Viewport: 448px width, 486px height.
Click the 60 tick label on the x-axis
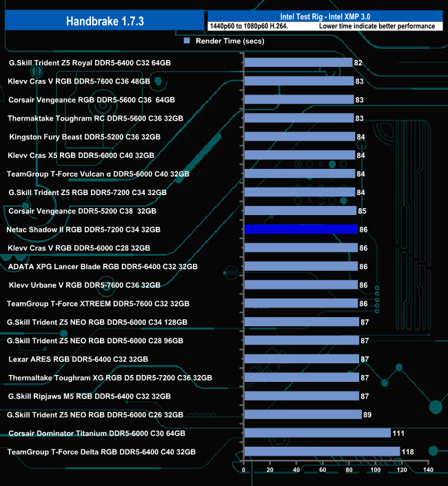(x=323, y=470)
